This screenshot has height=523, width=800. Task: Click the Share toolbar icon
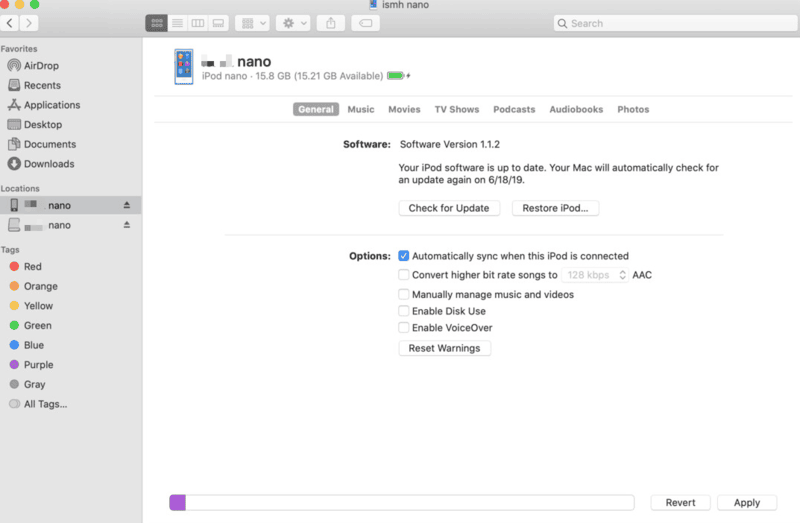331,23
